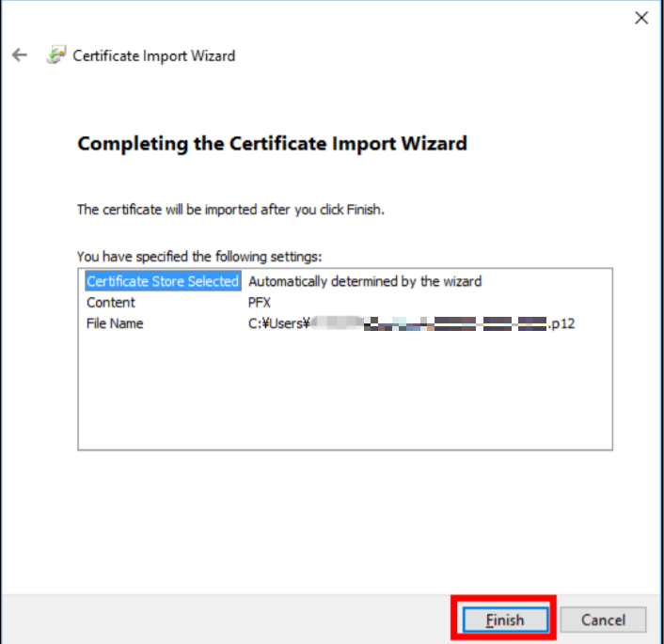Click blank white space below the settings list

344,517
